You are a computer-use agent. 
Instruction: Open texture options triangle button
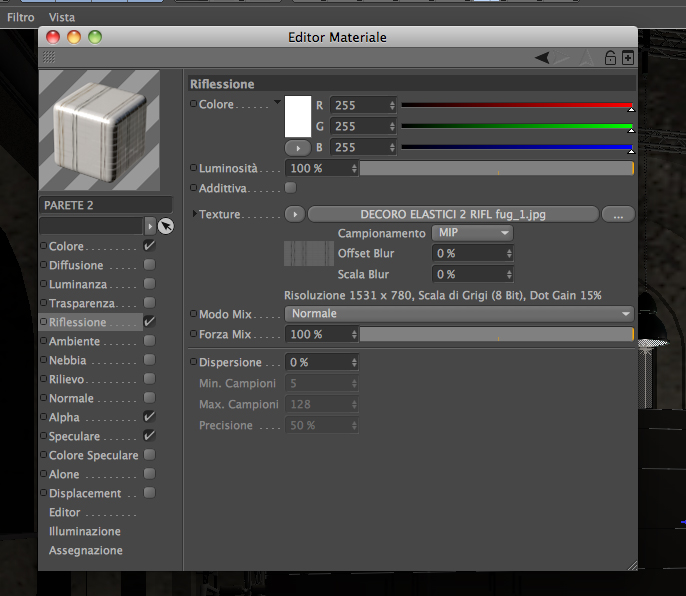[x=295, y=214]
